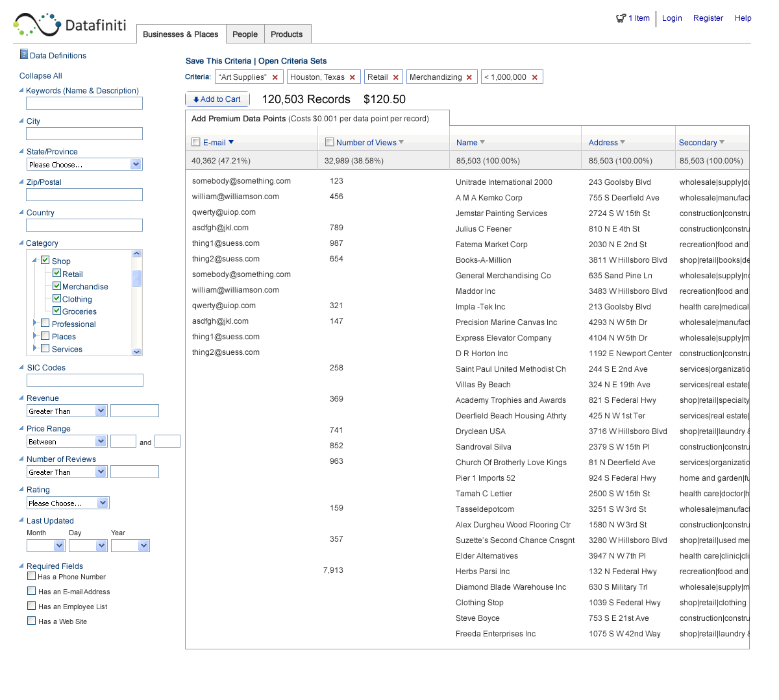The width and height of the screenshot is (779, 700).
Task: Tick the E-mail column header checkbox
Action: pyautogui.click(x=196, y=142)
